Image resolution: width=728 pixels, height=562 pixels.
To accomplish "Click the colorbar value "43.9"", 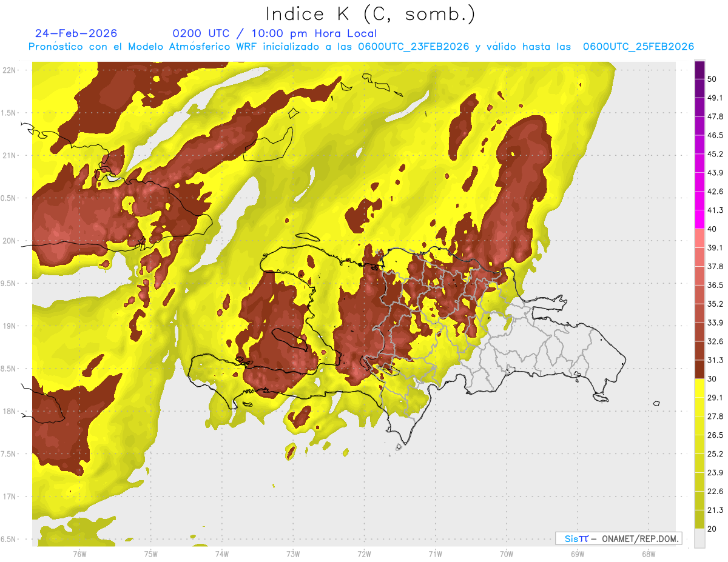I will point(715,173).
